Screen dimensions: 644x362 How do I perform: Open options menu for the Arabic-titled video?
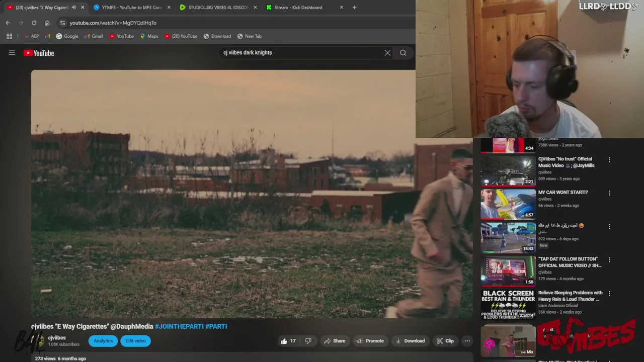609,226
